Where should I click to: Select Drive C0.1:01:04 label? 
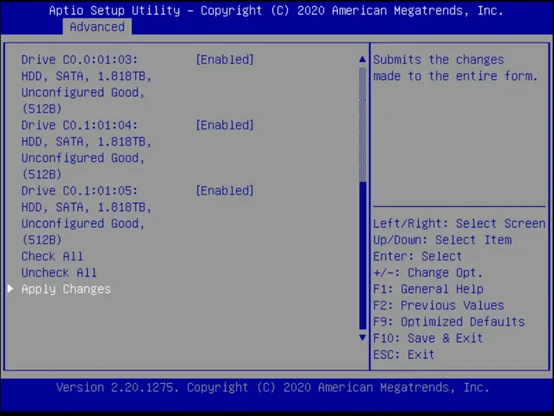79,125
